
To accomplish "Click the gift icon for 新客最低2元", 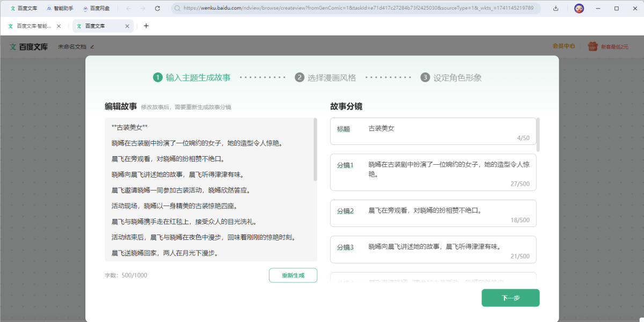I will click(592, 47).
